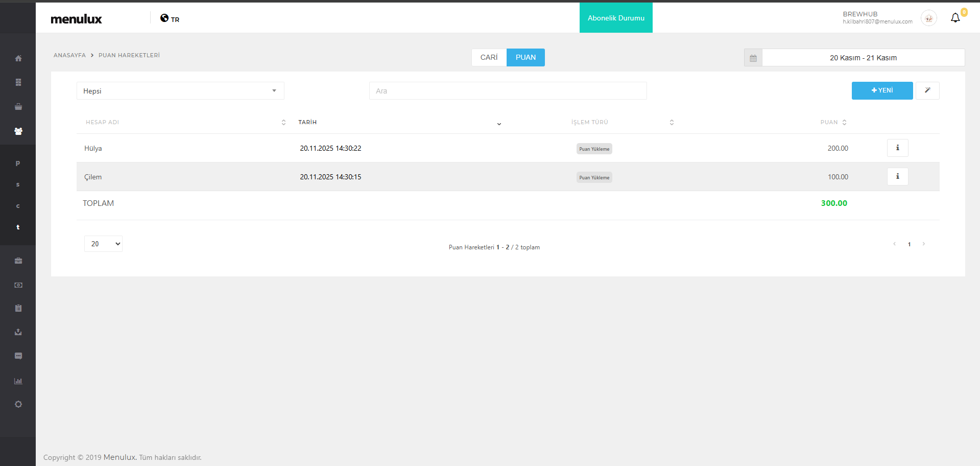Switch to the CARİ tab

489,57
